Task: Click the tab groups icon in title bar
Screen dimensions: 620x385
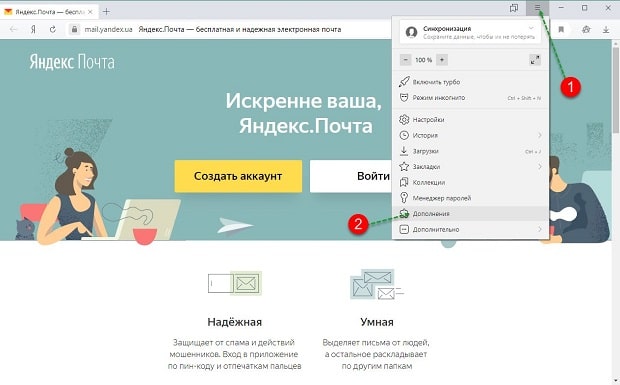Action: (514, 8)
